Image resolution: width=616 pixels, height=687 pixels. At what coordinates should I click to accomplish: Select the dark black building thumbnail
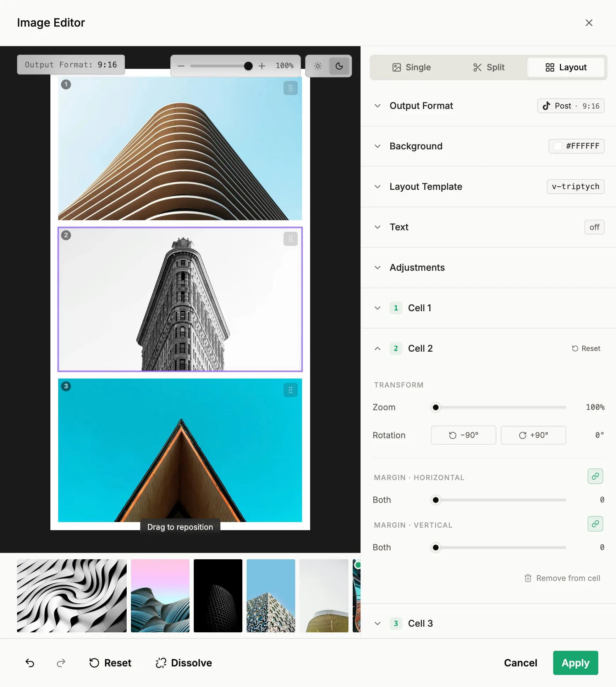(x=218, y=596)
